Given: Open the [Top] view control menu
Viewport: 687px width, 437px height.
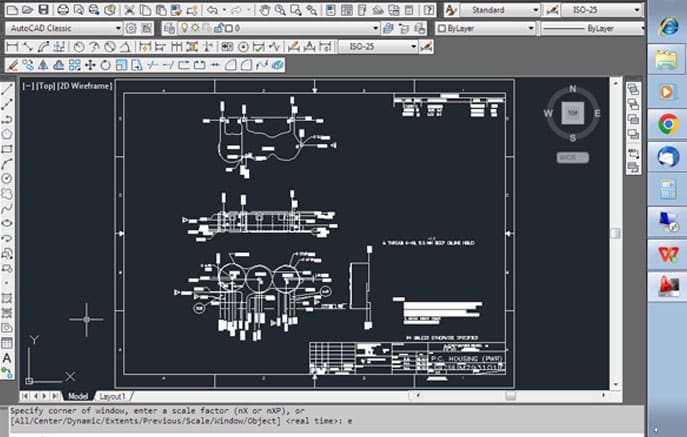Looking at the screenshot, I should pyautogui.click(x=45, y=86).
